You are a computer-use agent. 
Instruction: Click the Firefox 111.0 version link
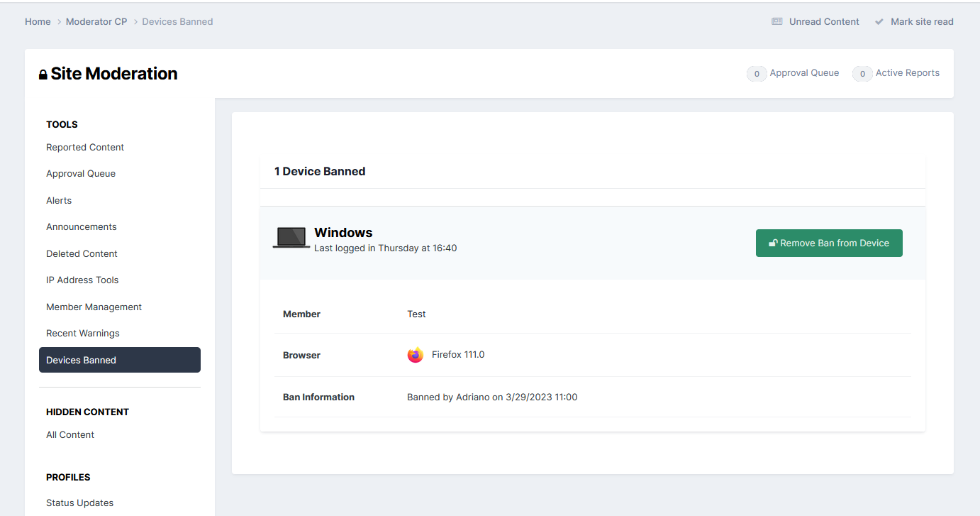(458, 354)
